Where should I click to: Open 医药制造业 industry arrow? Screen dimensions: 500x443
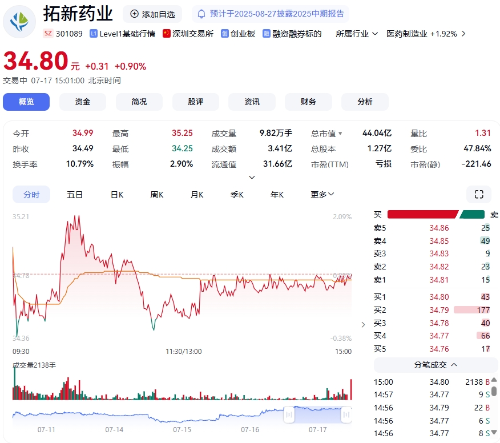(x=463, y=34)
